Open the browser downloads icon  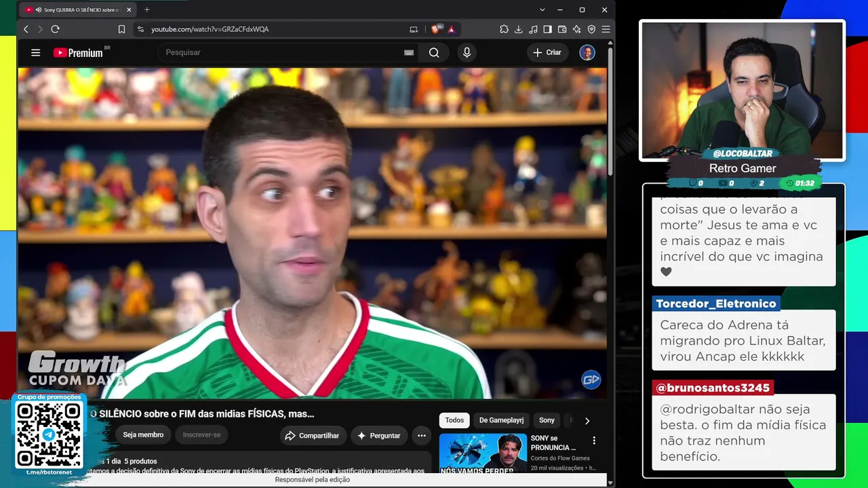[x=518, y=29]
